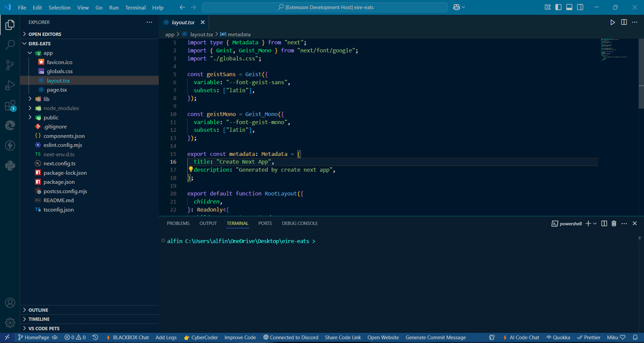Image resolution: width=644 pixels, height=343 pixels.
Task: Open the Manage gear icon in the activity bar
Action: 10,323
